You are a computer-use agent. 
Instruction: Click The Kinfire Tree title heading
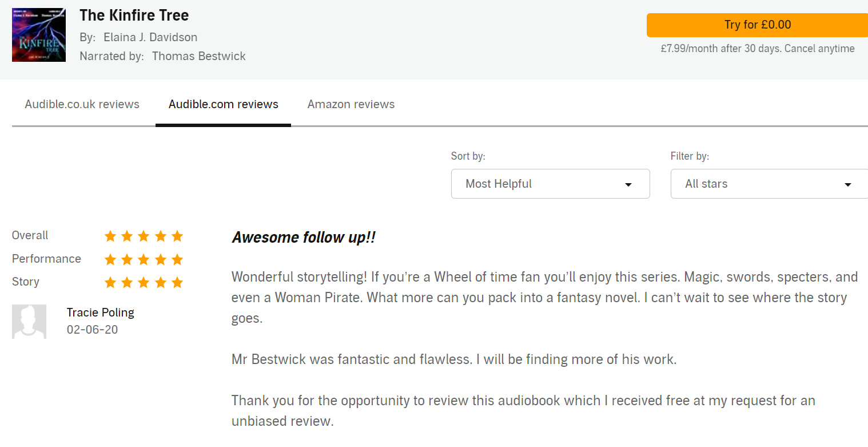click(134, 15)
